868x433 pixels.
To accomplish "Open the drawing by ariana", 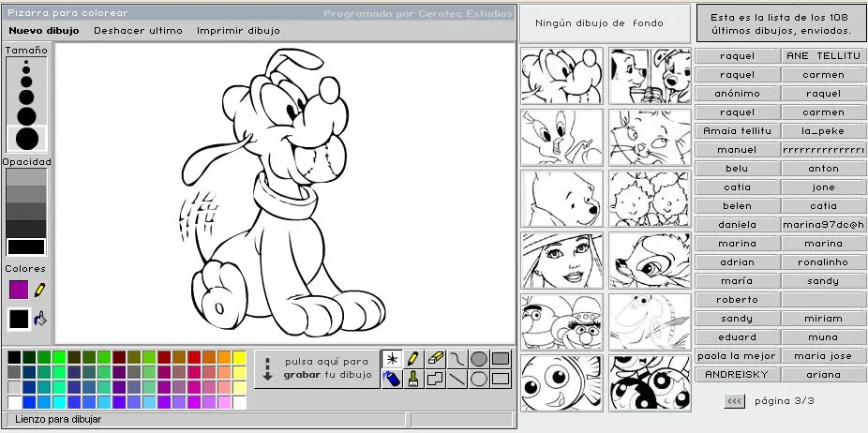I will [x=823, y=374].
